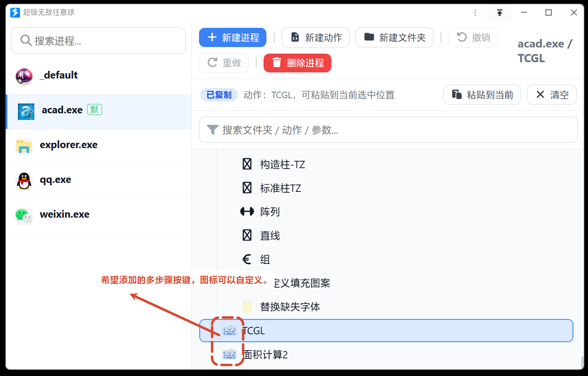Create a new folder with 新建文件夹
Screen dimensions: 588x376
click(x=394, y=38)
